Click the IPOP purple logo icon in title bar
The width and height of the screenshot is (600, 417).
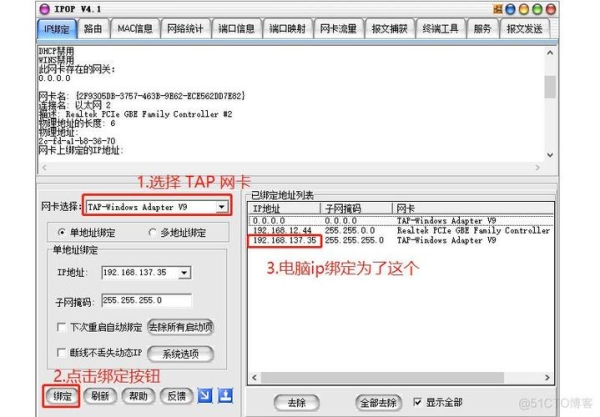coord(45,9)
